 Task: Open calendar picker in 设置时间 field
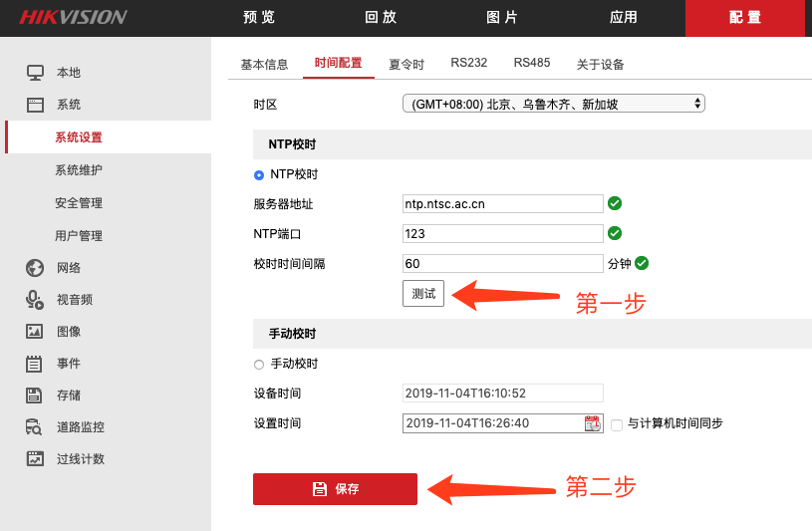[593, 423]
